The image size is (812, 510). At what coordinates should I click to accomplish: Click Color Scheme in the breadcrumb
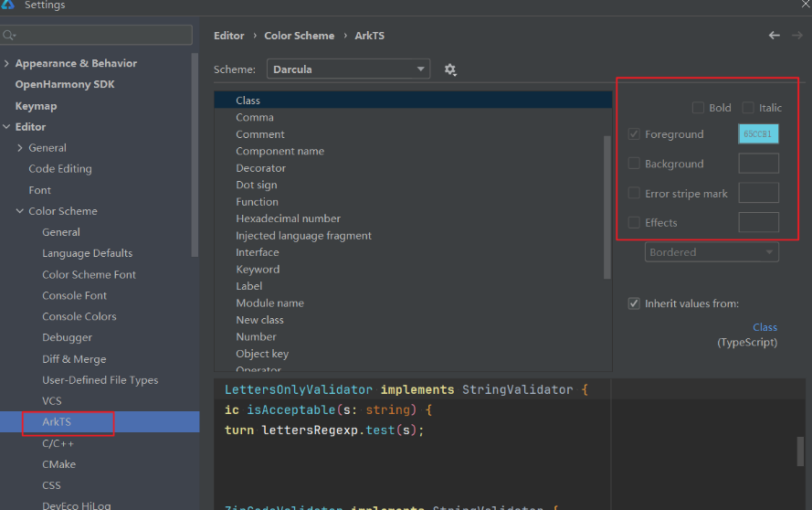(300, 36)
